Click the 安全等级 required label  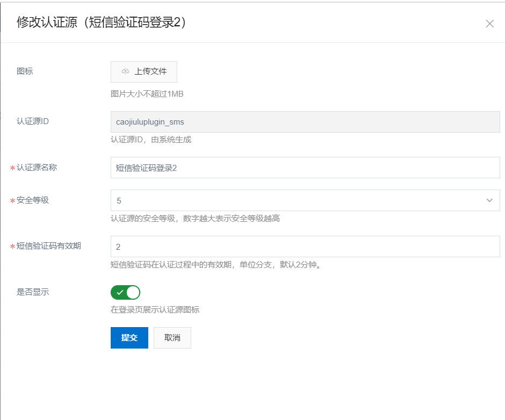pyautogui.click(x=33, y=200)
